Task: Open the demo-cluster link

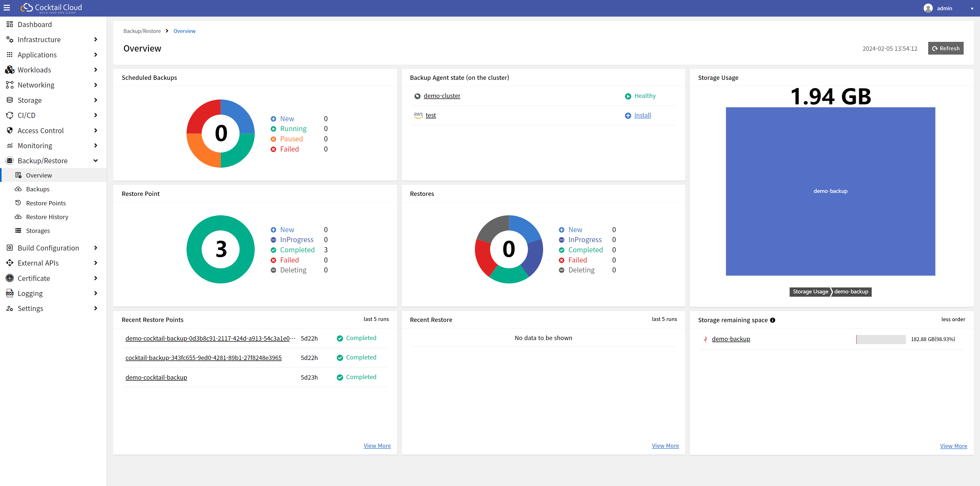Action: [x=442, y=96]
